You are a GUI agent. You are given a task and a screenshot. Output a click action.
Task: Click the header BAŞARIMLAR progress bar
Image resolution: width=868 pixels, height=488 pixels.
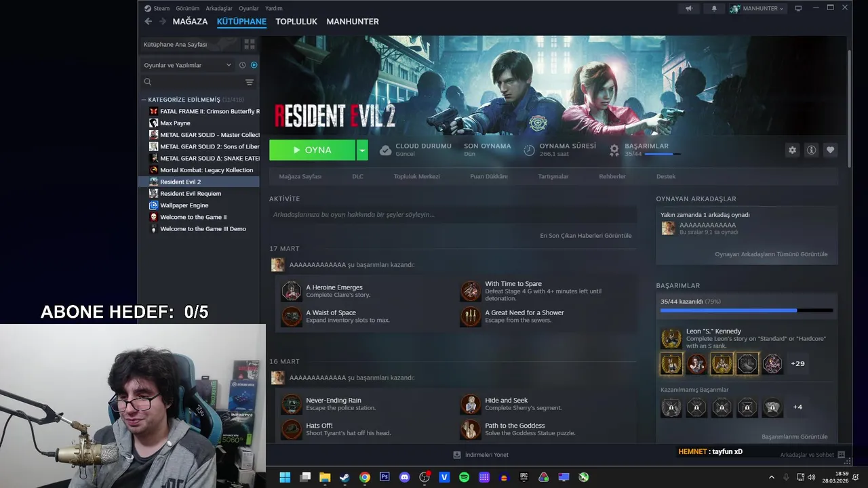pos(663,155)
